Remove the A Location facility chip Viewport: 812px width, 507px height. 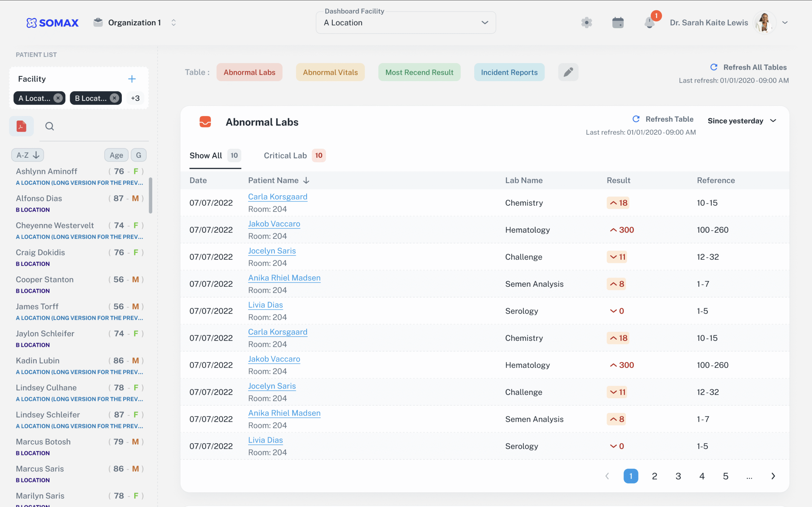(58, 98)
